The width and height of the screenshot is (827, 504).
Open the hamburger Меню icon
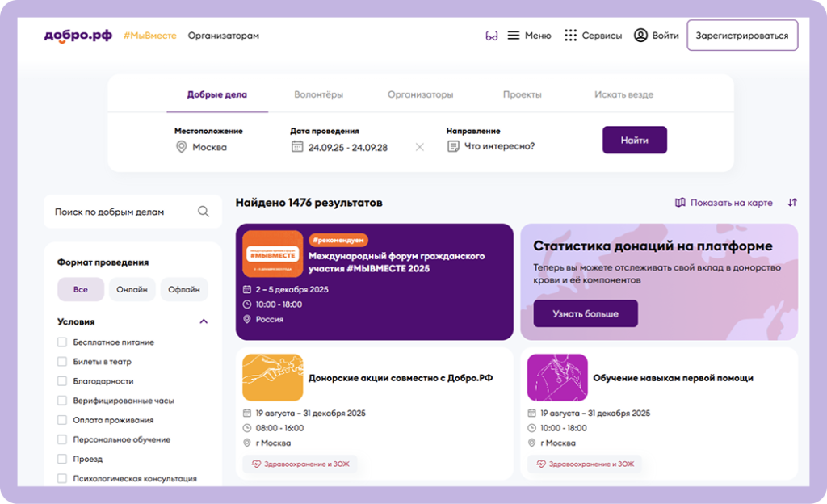pyautogui.click(x=514, y=36)
